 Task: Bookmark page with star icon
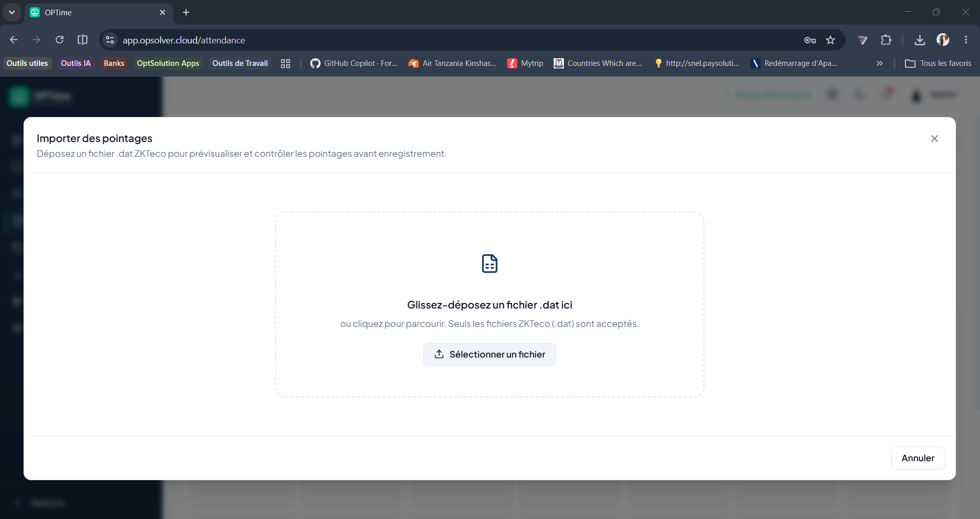(x=830, y=40)
